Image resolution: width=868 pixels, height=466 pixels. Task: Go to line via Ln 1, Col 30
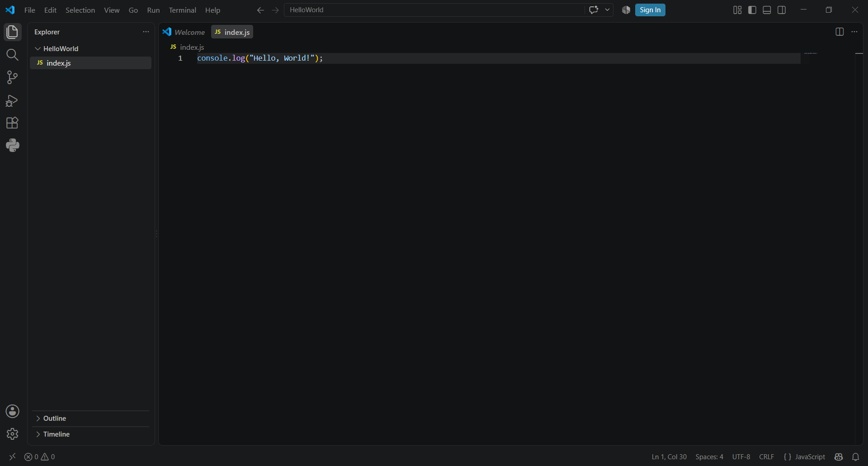point(669,457)
